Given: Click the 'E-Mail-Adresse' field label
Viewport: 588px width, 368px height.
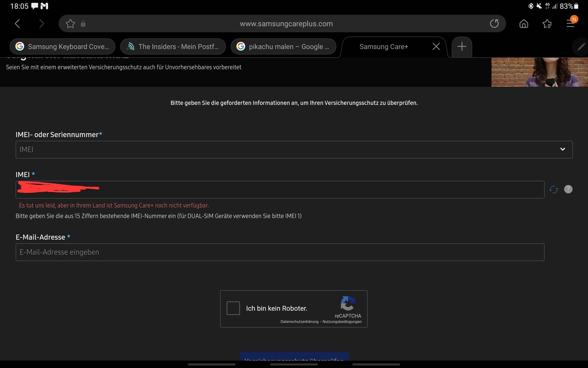Looking at the screenshot, I should click(40, 237).
